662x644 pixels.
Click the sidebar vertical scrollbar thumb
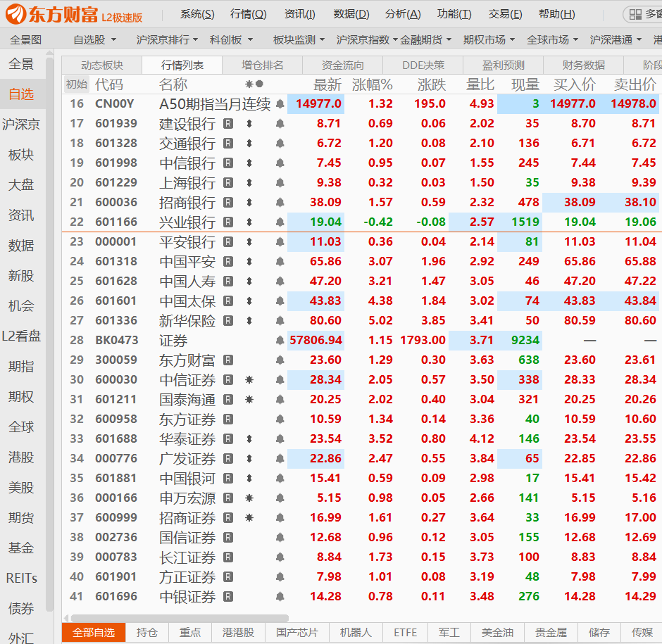point(49,336)
